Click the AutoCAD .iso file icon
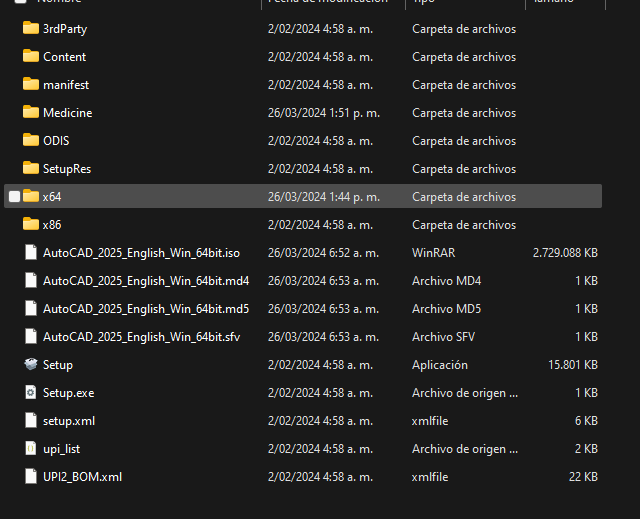 click(31, 253)
